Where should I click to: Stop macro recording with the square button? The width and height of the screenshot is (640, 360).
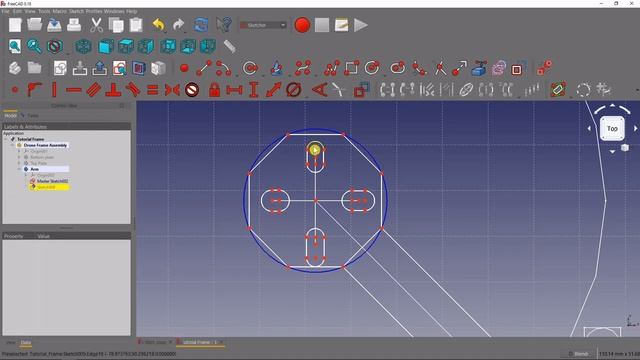322,25
